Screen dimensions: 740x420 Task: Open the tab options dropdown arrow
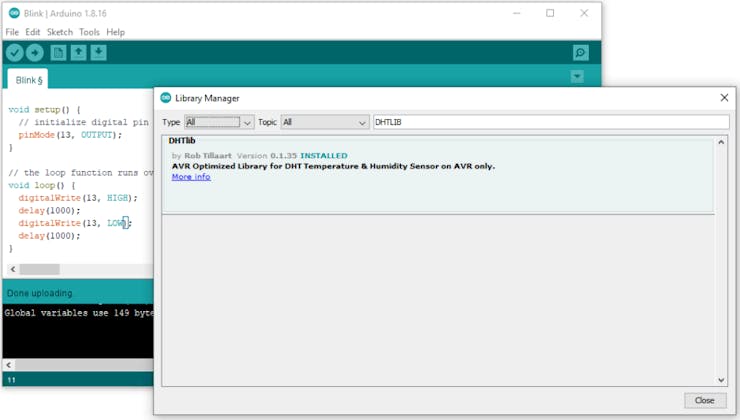[577, 76]
